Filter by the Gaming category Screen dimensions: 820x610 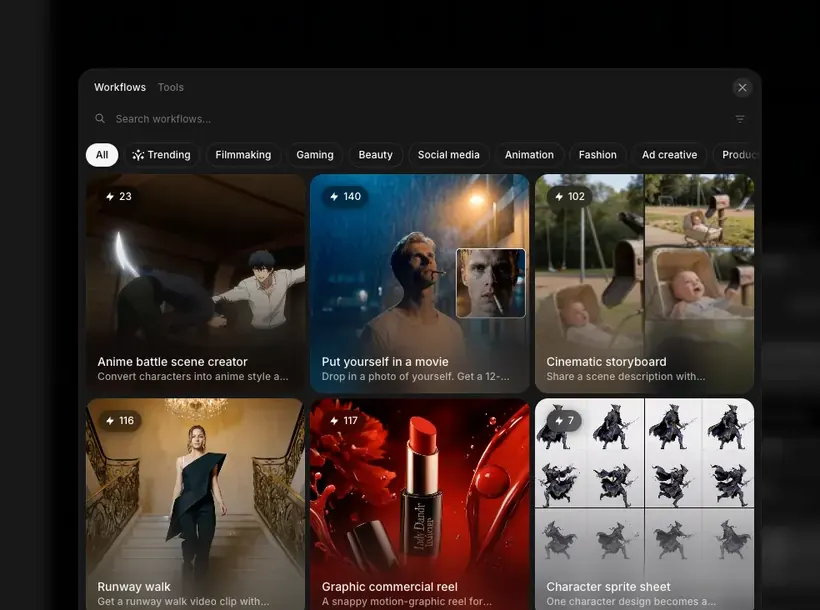pyautogui.click(x=315, y=155)
